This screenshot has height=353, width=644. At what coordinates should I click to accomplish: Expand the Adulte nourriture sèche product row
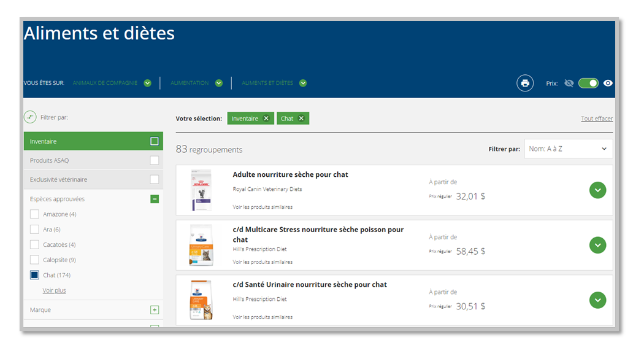pos(597,190)
